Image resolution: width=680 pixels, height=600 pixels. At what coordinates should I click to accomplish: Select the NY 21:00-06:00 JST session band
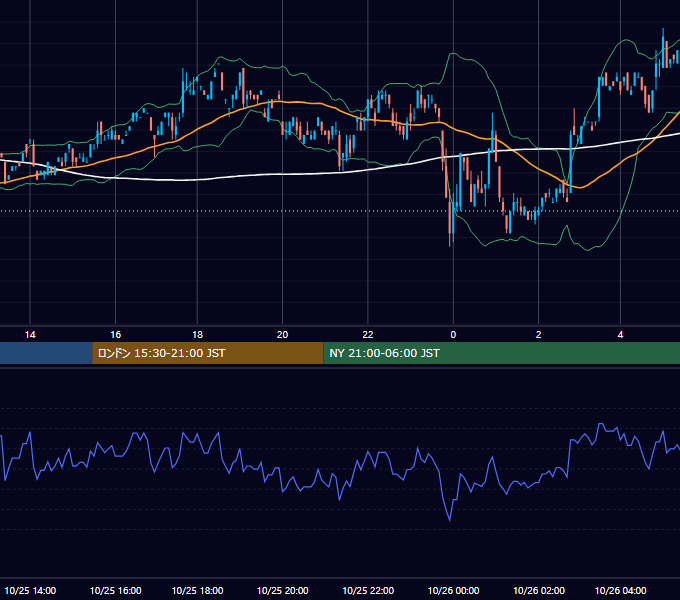[x=502, y=353]
